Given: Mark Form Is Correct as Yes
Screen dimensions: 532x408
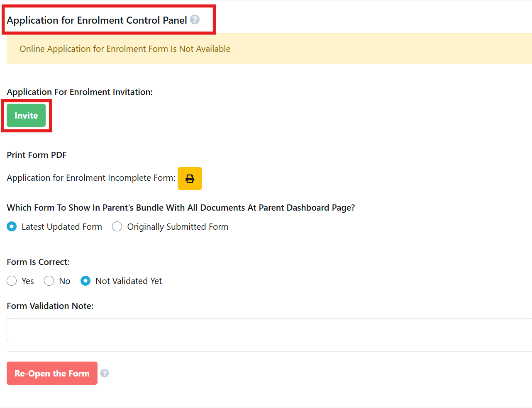Looking at the screenshot, I should [12, 281].
